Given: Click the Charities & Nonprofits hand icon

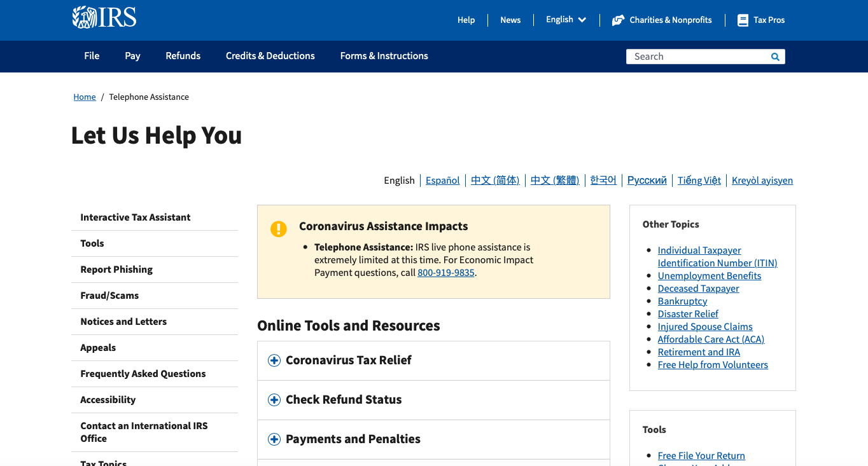Looking at the screenshot, I should (x=618, y=20).
